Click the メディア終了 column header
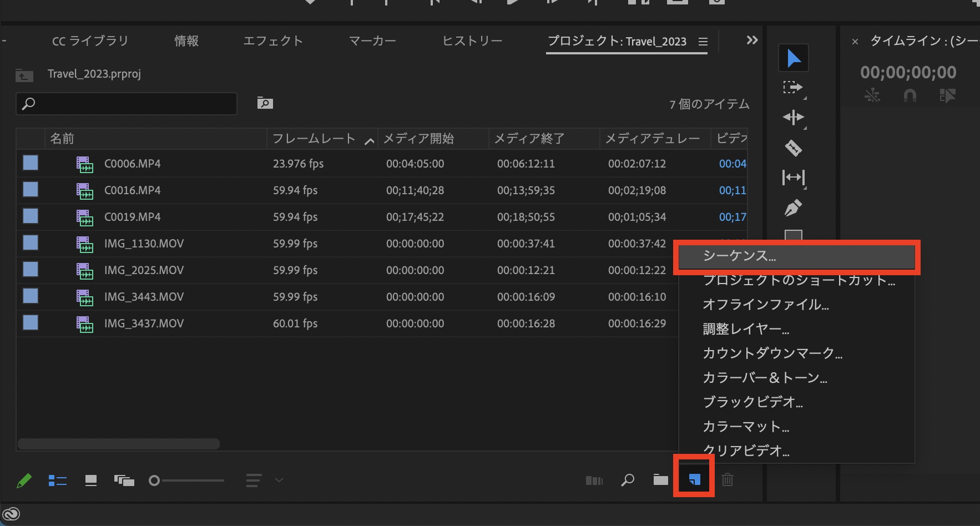 point(544,139)
